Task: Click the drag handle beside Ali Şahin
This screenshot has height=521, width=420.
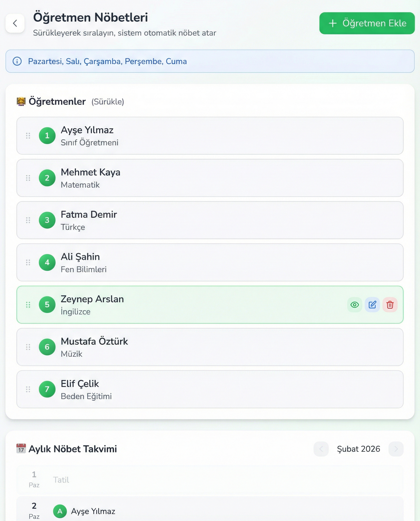Action: [28, 262]
